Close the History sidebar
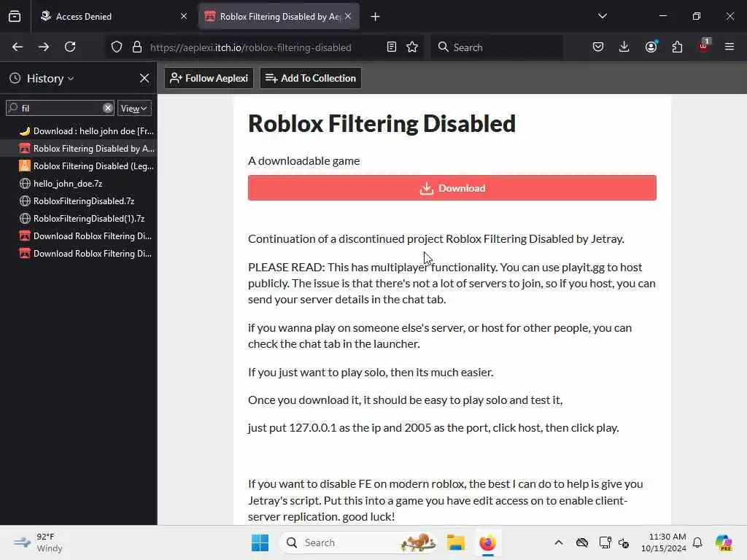This screenshot has height=560, width=747. (x=144, y=78)
